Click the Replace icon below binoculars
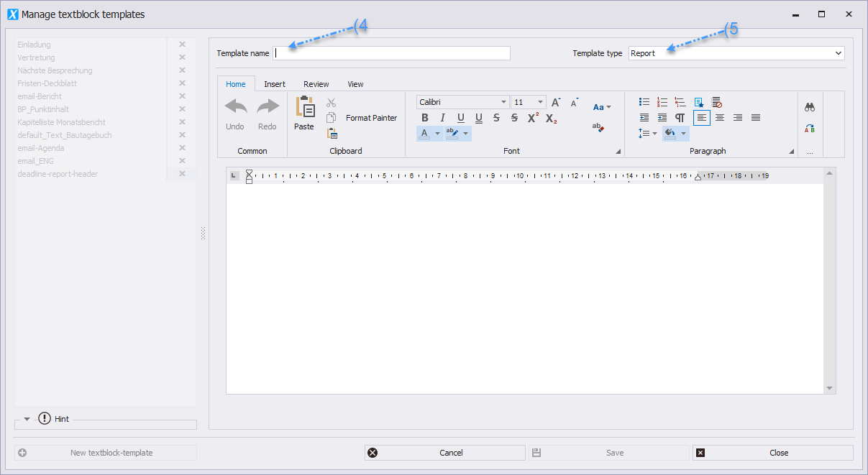 810,129
